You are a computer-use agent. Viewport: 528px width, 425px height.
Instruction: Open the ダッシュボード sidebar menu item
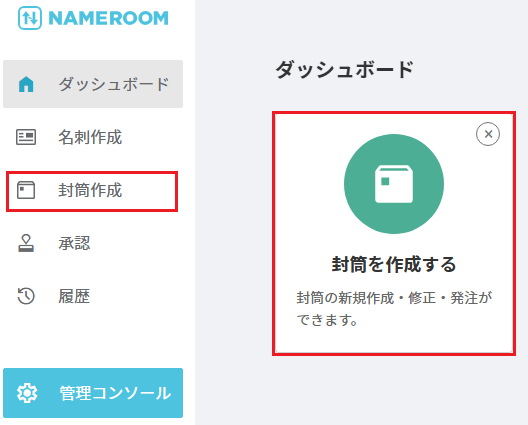click(93, 84)
